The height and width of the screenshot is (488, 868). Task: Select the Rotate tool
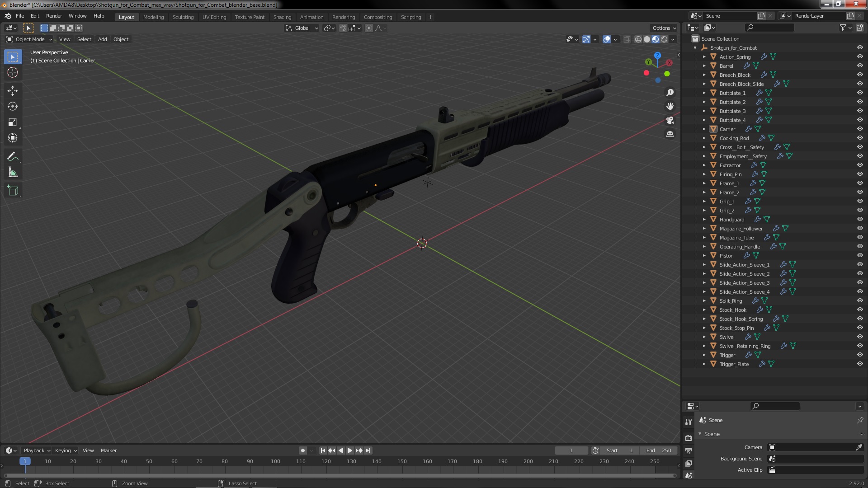click(13, 107)
